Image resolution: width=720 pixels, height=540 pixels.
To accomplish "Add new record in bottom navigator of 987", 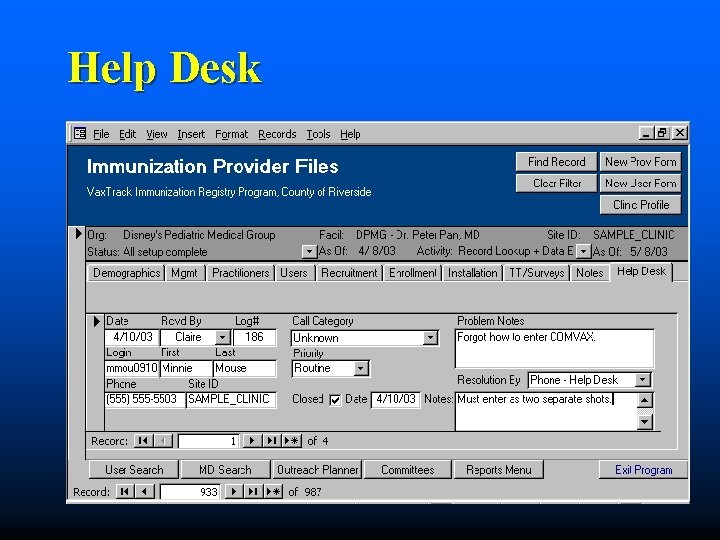I will (x=273, y=492).
